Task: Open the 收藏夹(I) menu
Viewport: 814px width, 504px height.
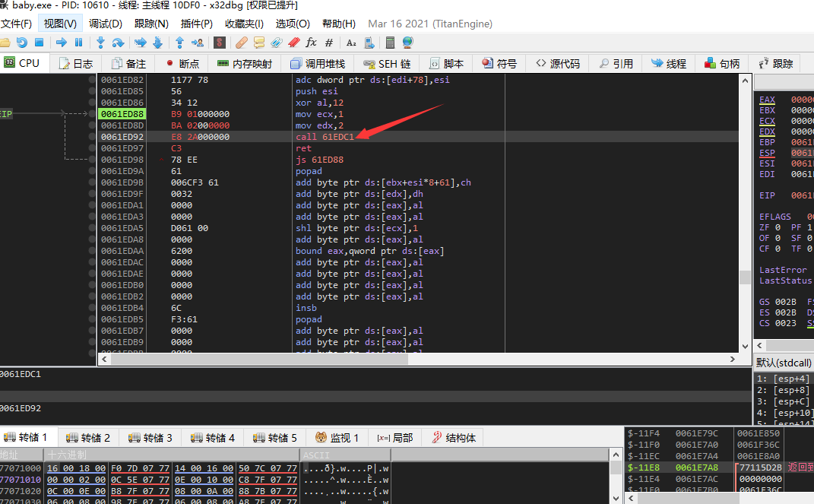Action: pos(244,24)
